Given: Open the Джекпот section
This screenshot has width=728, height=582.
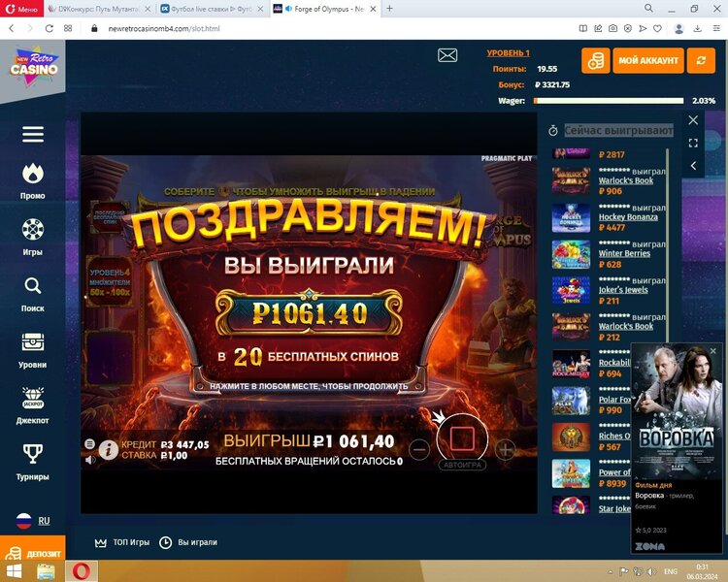Looking at the screenshot, I should click(x=32, y=406).
